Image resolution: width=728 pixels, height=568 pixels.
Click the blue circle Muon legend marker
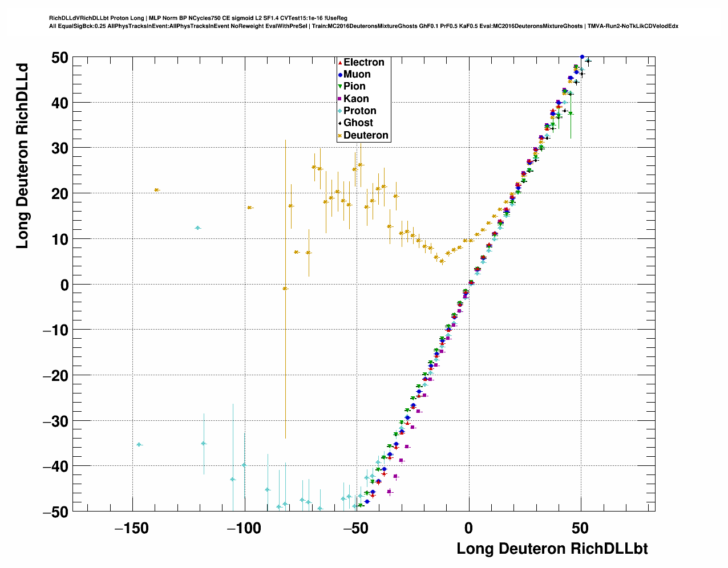coord(340,75)
